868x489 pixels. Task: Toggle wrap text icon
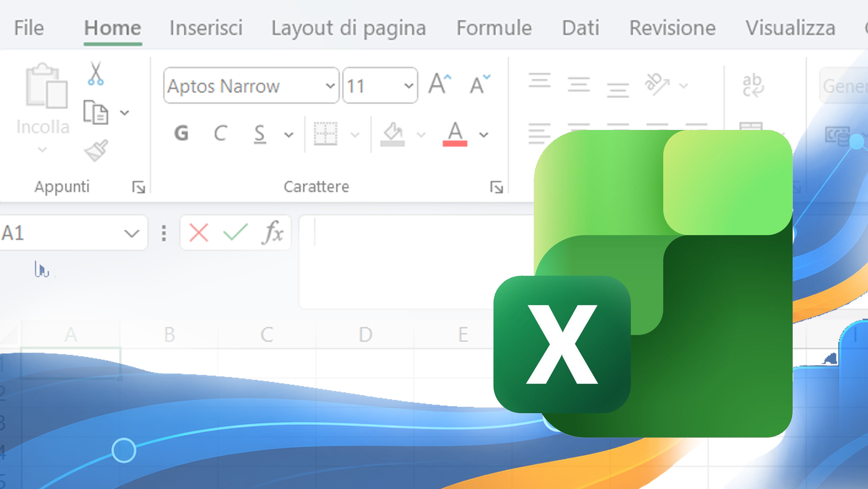click(752, 85)
